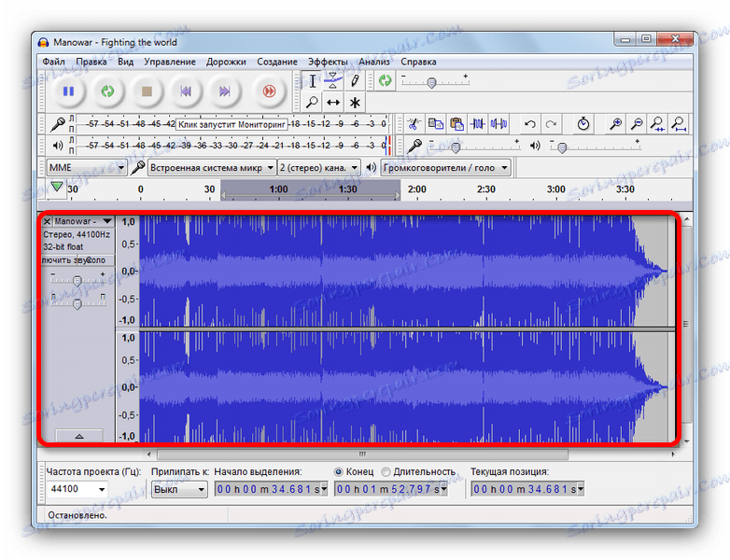Click the Cut scissors icon

click(413, 124)
